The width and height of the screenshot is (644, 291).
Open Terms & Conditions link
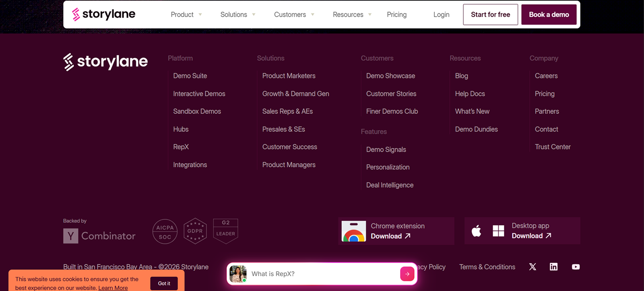[x=487, y=267]
